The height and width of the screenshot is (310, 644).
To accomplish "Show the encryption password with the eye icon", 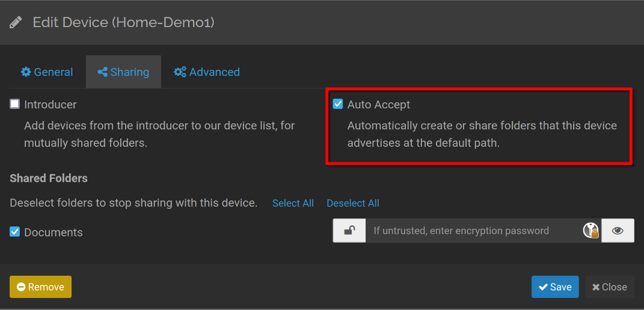I will point(618,231).
